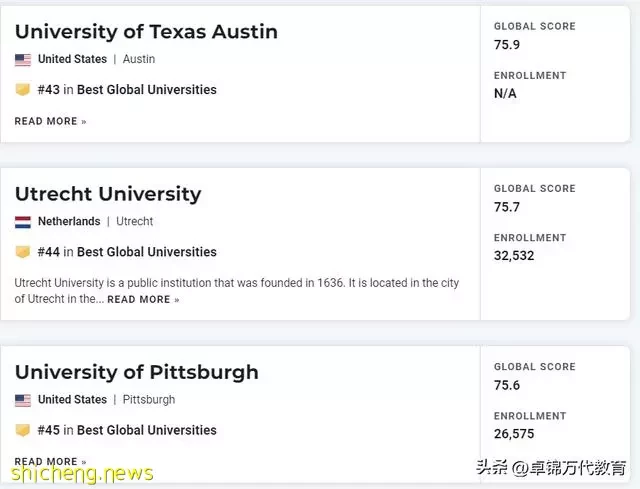Click the United States flag under Pittsburgh
The height and width of the screenshot is (489, 640).
click(x=23, y=400)
